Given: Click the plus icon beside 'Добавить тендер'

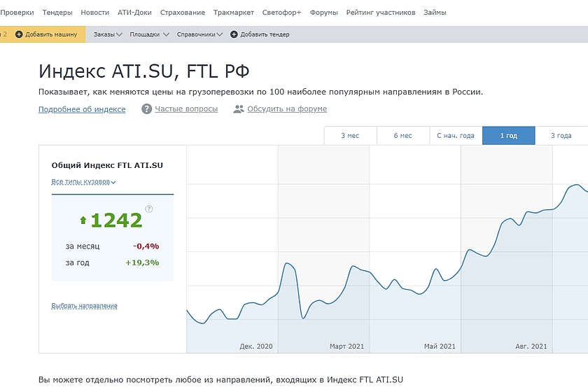Looking at the screenshot, I should 234,34.
